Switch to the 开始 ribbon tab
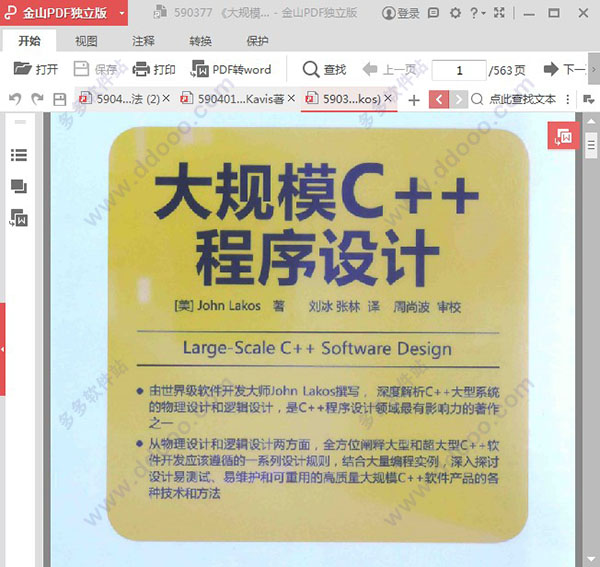 point(29,41)
